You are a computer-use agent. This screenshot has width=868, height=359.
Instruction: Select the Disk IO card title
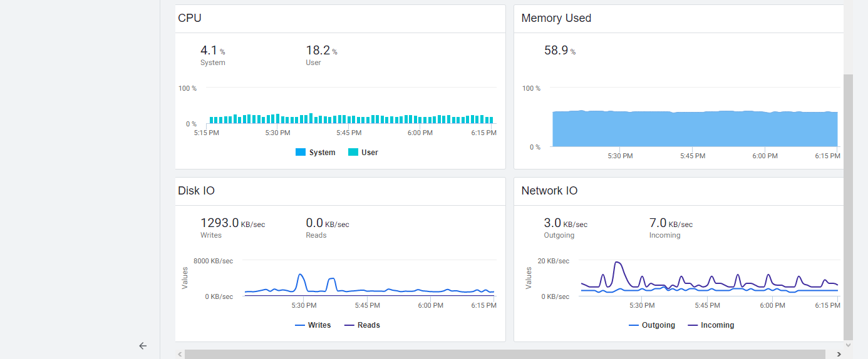coord(197,191)
